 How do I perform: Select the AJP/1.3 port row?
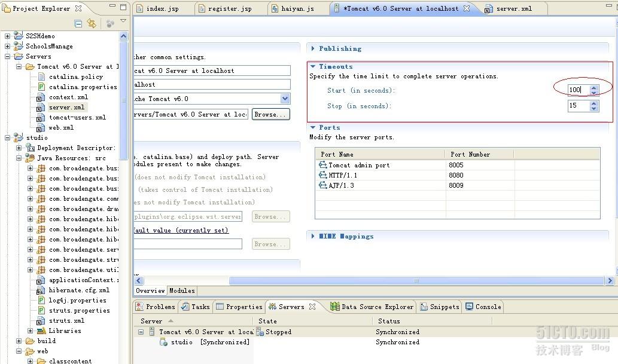[457, 185]
